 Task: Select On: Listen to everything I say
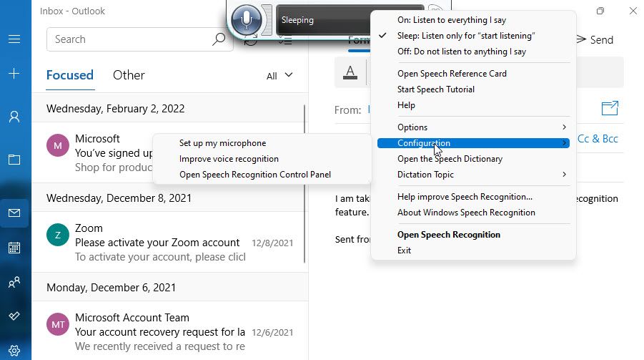(451, 20)
